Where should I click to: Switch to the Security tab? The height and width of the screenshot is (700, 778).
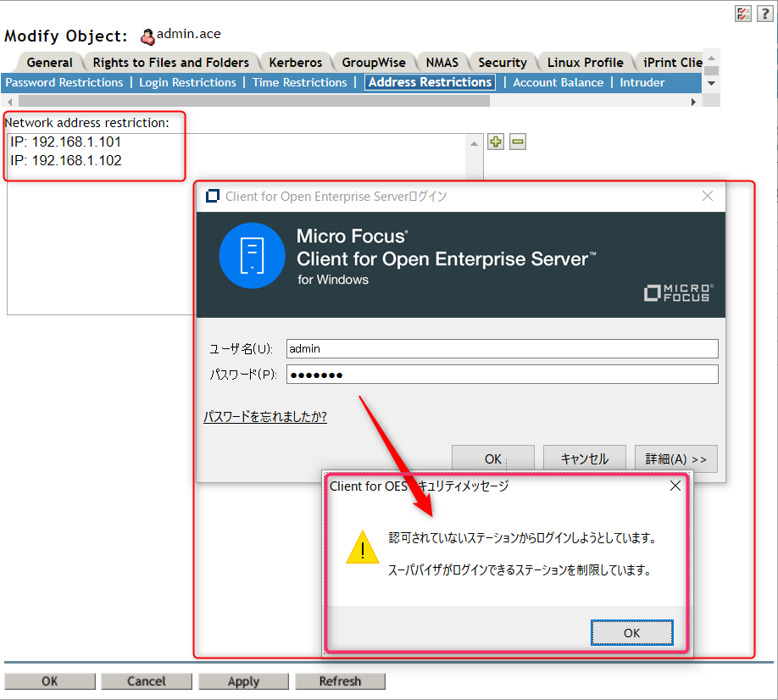click(x=502, y=63)
